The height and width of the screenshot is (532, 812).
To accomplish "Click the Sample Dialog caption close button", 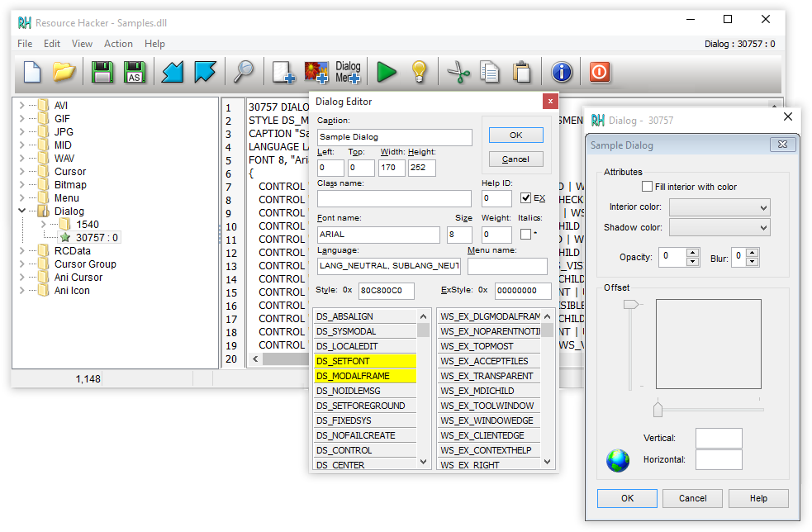I will (782, 145).
